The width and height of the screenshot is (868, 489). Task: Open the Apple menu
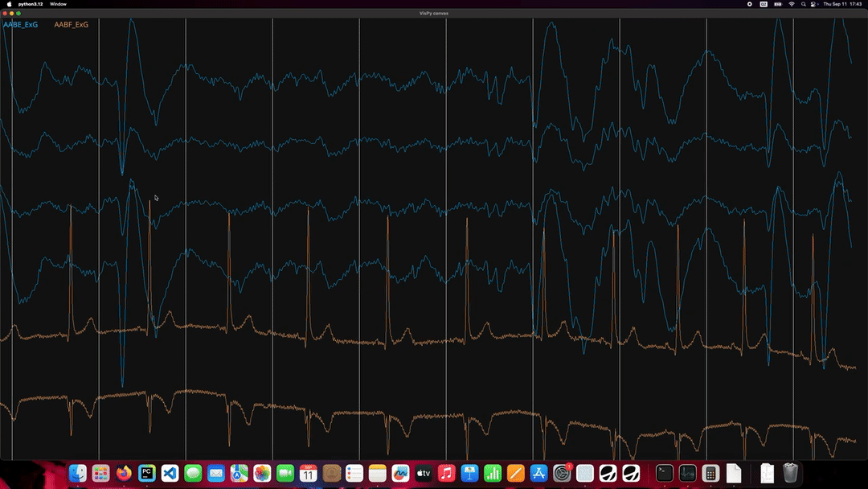click(9, 4)
